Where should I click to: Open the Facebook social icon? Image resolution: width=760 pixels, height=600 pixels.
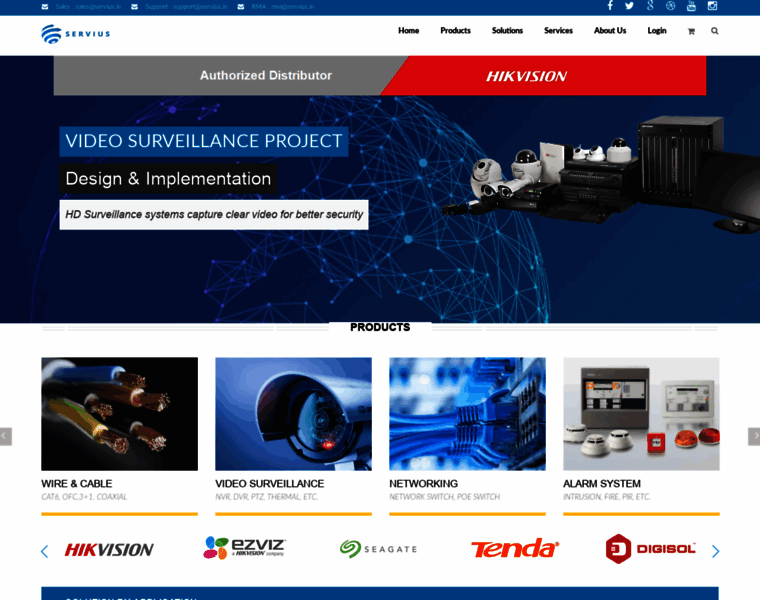610,6
